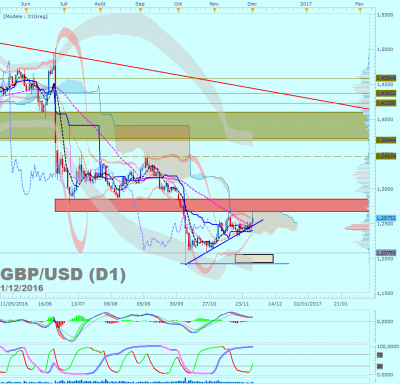Select the 1,42260 price level tag

coord(386,103)
